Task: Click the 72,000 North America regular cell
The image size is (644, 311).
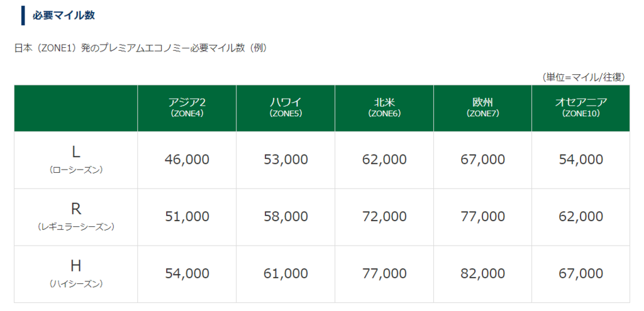Action: tap(384, 217)
